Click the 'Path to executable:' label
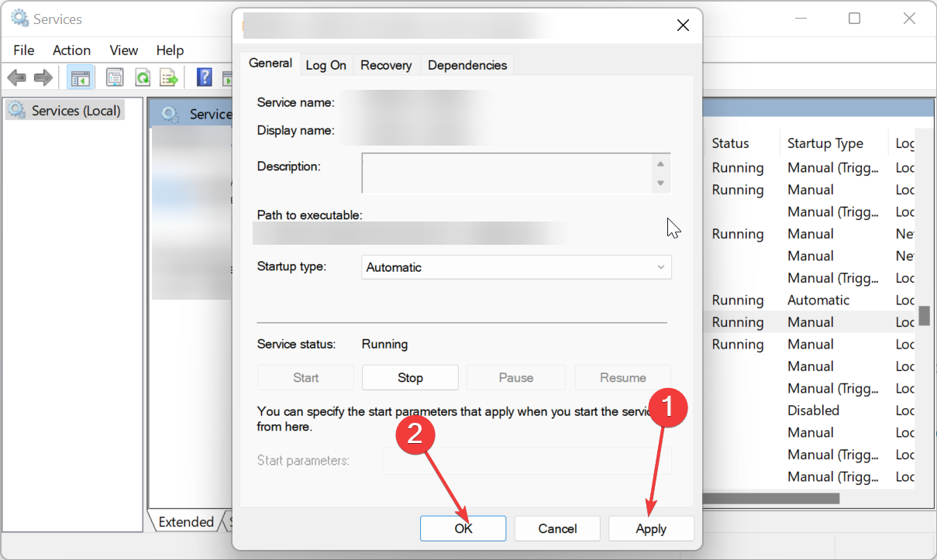 click(x=310, y=215)
